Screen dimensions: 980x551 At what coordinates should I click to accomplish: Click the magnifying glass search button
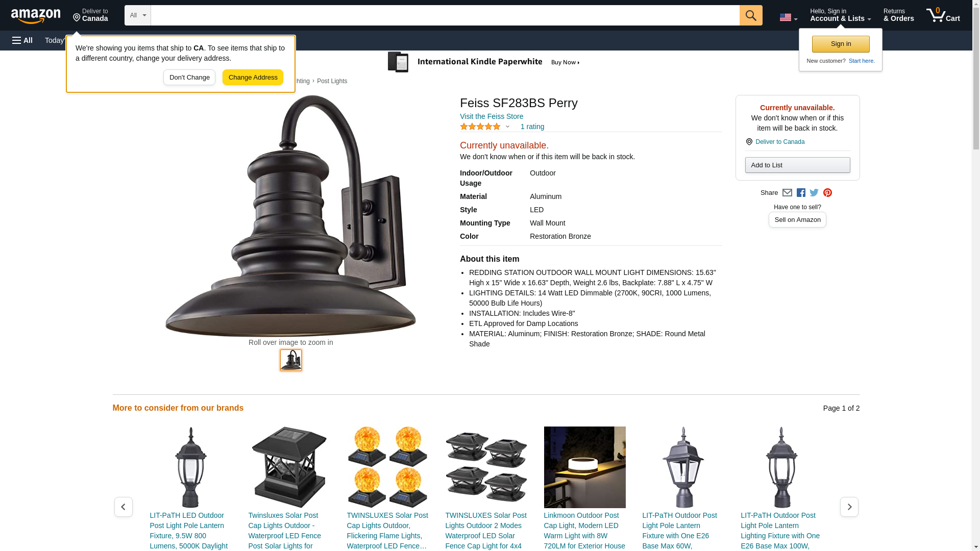751,15
